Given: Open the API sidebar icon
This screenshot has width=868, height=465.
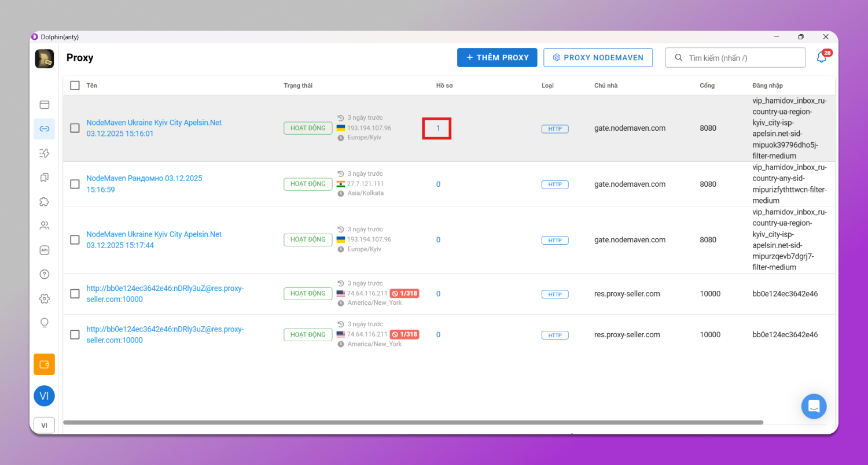Looking at the screenshot, I should 44,250.
